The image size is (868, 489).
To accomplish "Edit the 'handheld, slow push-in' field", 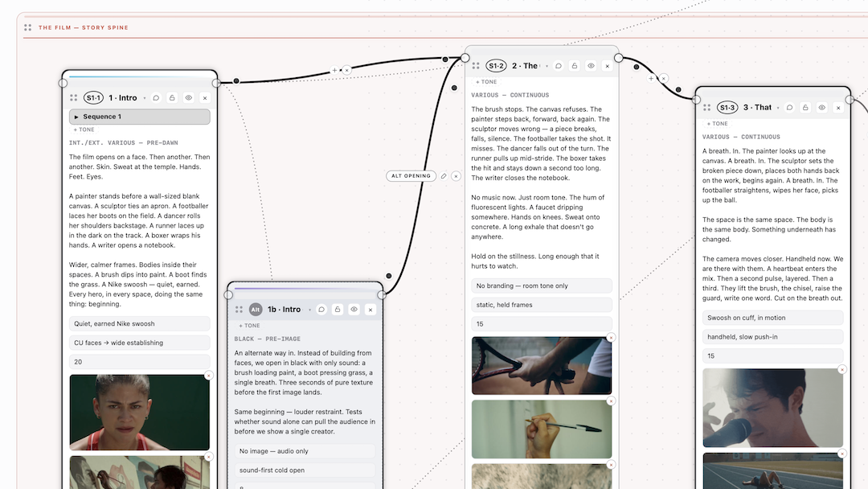I will pyautogui.click(x=773, y=337).
